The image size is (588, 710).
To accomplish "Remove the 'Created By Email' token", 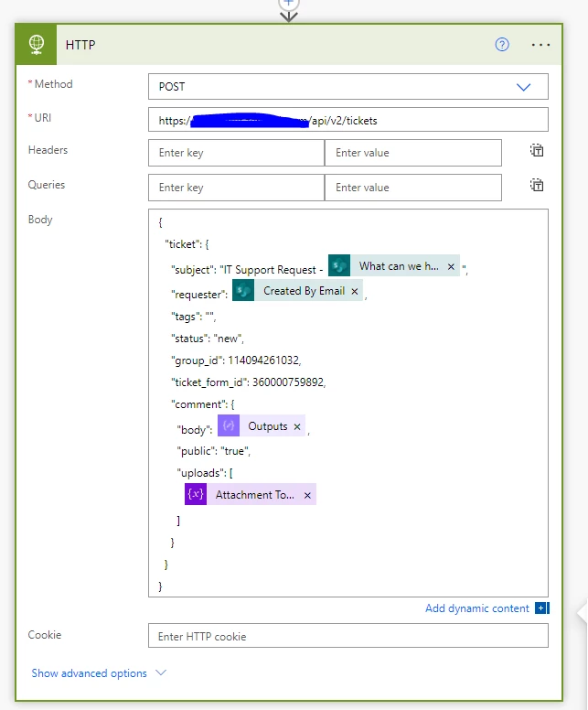I will [355, 291].
